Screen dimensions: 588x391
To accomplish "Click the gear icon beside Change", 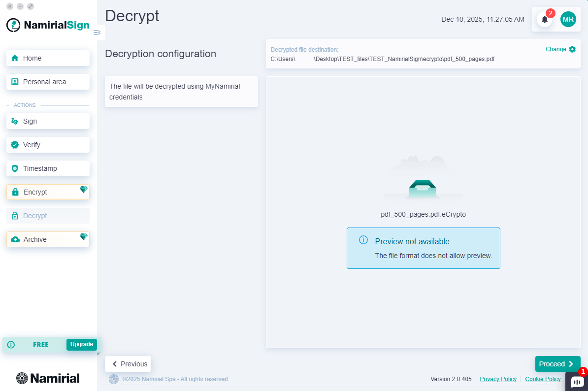I will point(572,49).
